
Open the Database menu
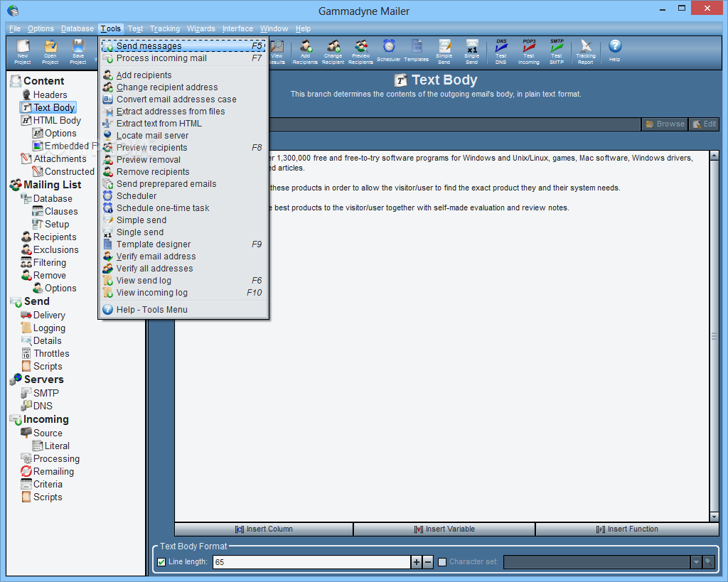point(77,28)
